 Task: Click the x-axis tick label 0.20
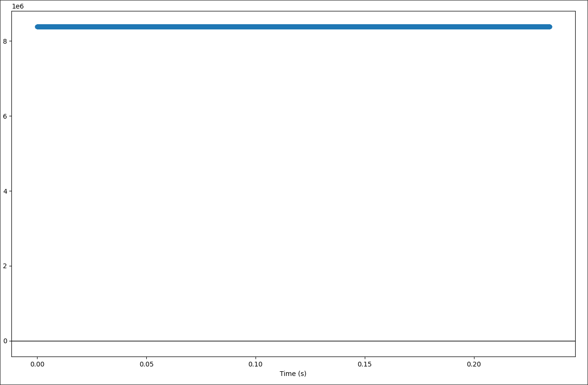[474, 364]
